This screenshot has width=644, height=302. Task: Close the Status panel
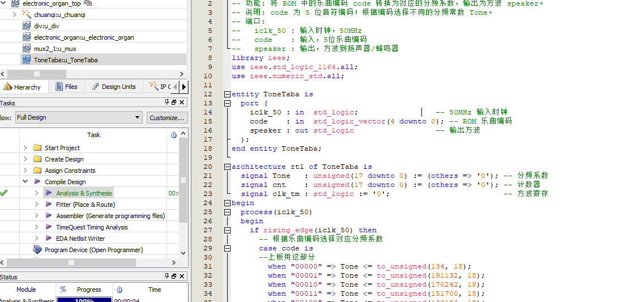click(x=182, y=276)
